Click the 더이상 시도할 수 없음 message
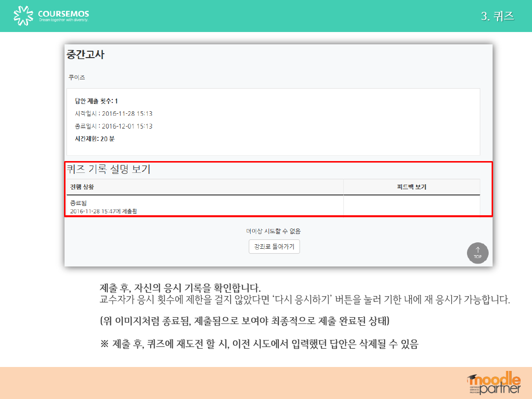The image size is (532, 399). click(x=273, y=231)
